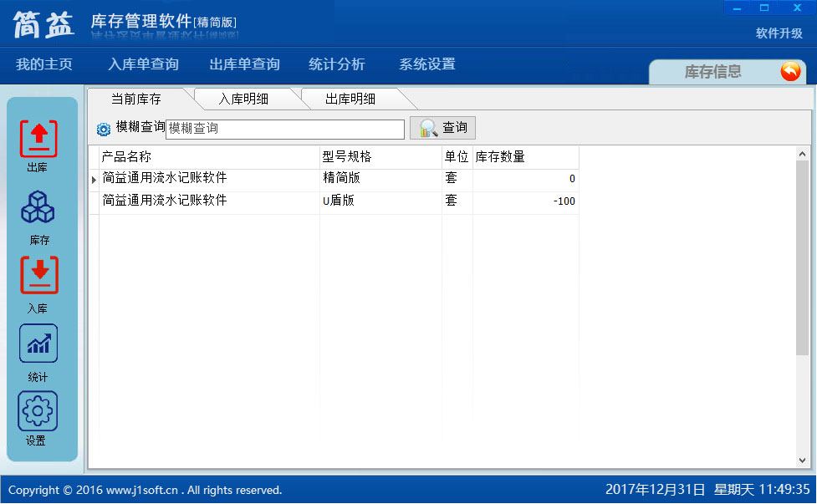This screenshot has width=817, height=504.
Task: Sort by the 库存数量 column header
Action: pyautogui.click(x=524, y=157)
